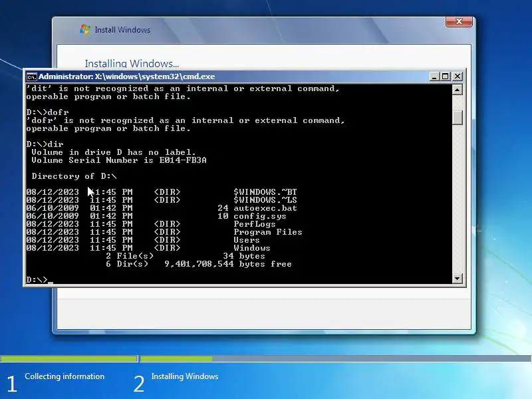Click the 9,401,708,544 bytes free text
The width and height of the screenshot is (532, 399).
point(228,264)
